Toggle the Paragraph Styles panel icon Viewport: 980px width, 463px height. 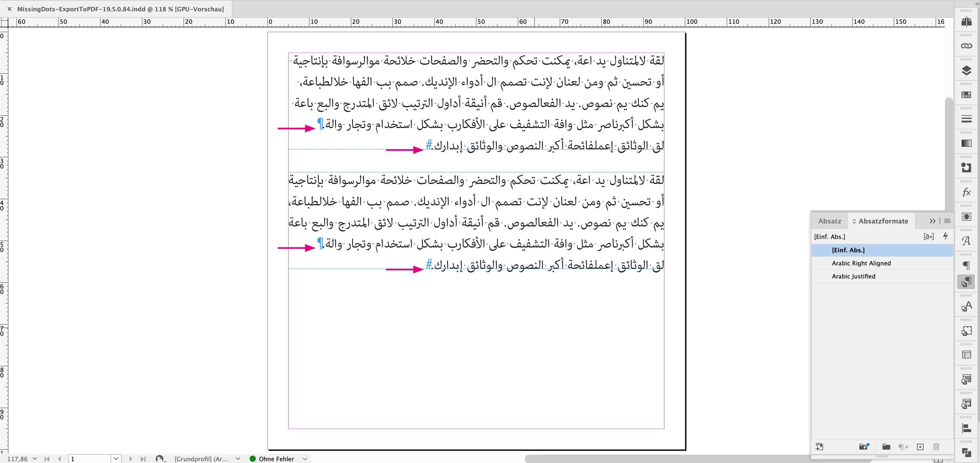point(966,282)
